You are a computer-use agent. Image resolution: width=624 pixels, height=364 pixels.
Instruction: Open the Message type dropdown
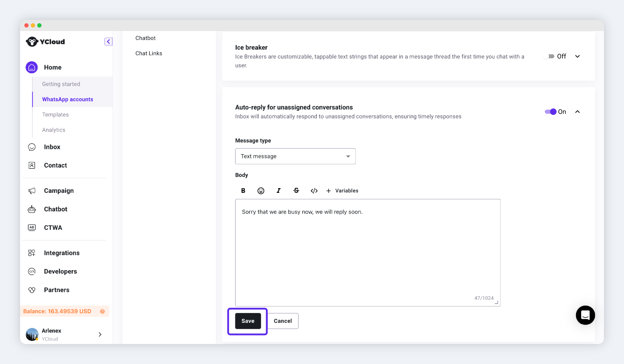point(295,156)
